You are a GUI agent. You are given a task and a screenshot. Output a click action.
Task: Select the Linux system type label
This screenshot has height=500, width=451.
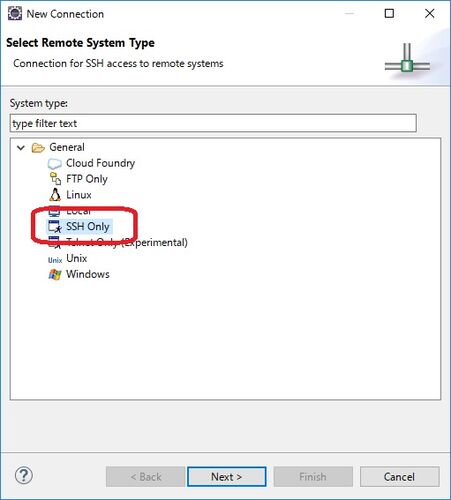click(x=79, y=195)
